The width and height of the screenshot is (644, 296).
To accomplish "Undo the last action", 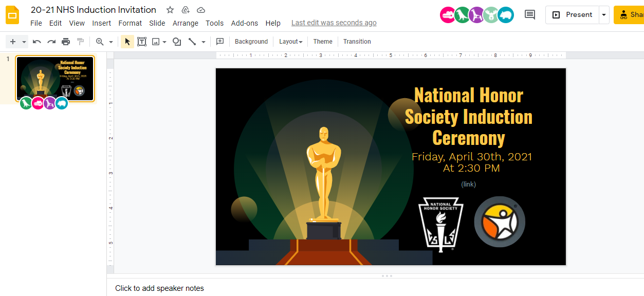I will pyautogui.click(x=37, y=42).
